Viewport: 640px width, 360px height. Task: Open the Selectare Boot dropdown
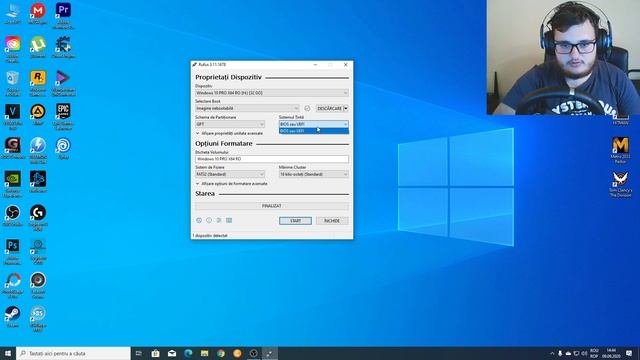tap(247, 109)
